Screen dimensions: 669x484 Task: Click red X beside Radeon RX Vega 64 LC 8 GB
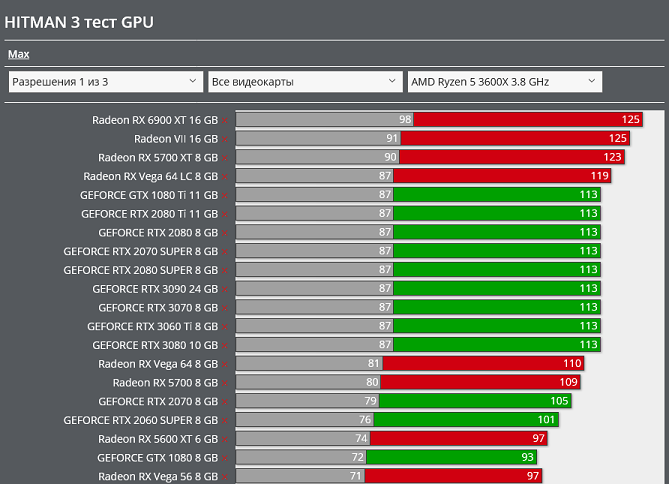224,177
